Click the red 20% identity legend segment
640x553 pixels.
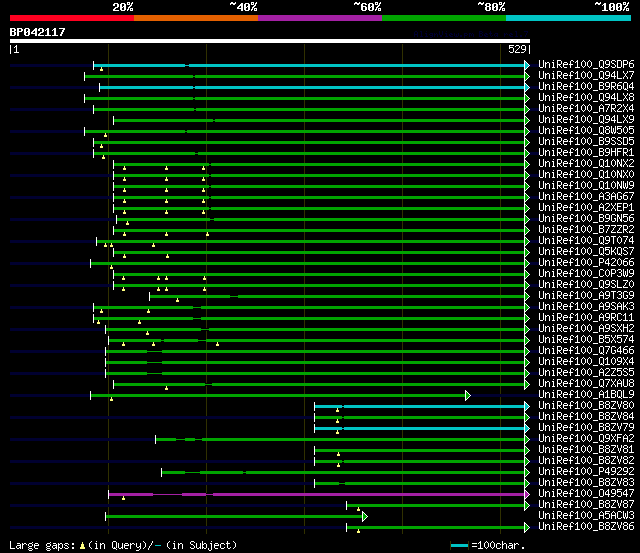coord(72,18)
